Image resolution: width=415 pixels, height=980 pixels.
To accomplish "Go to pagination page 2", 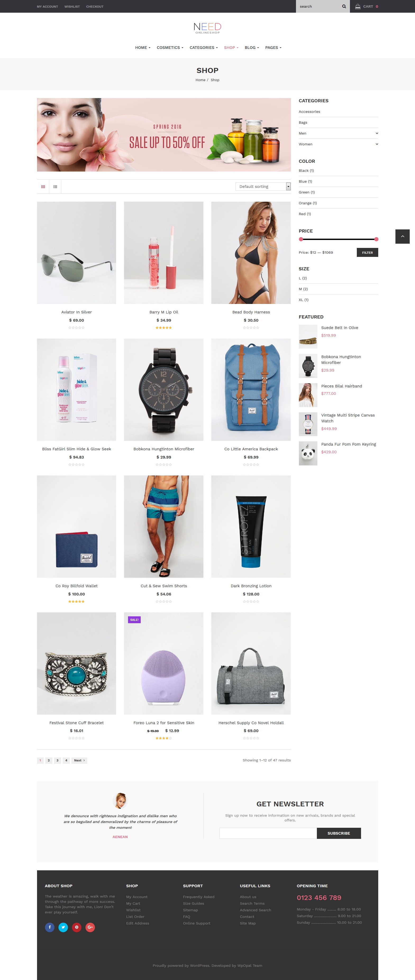I will click(x=49, y=760).
